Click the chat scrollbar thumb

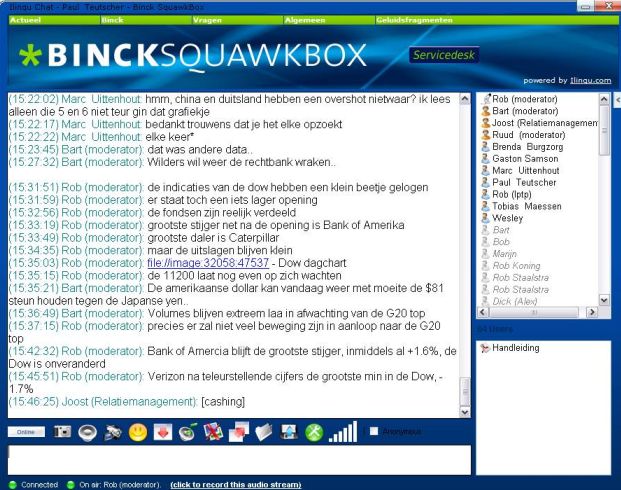tap(465, 391)
